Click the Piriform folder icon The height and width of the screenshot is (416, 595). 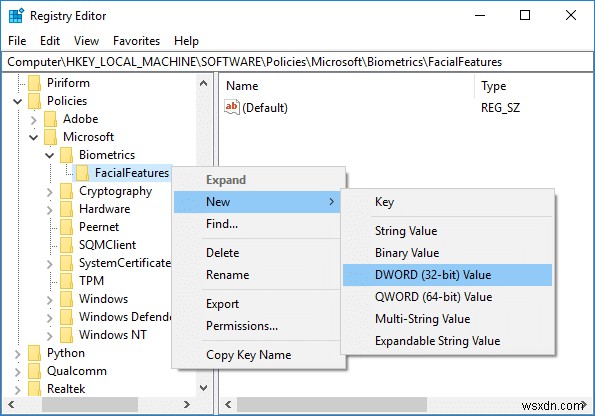point(35,83)
